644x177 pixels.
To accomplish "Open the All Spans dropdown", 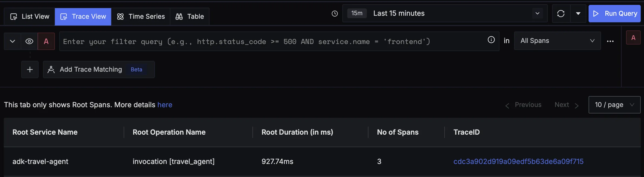I will click(x=557, y=41).
